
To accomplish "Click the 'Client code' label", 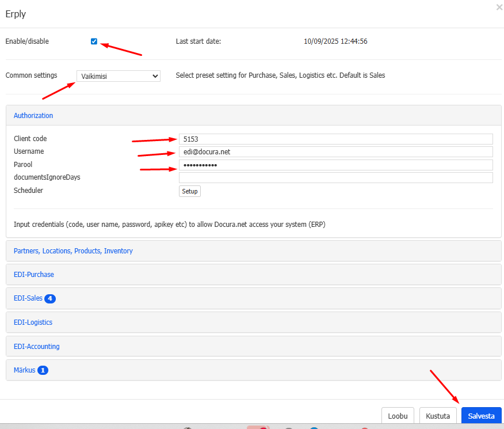I will pyautogui.click(x=30, y=139).
